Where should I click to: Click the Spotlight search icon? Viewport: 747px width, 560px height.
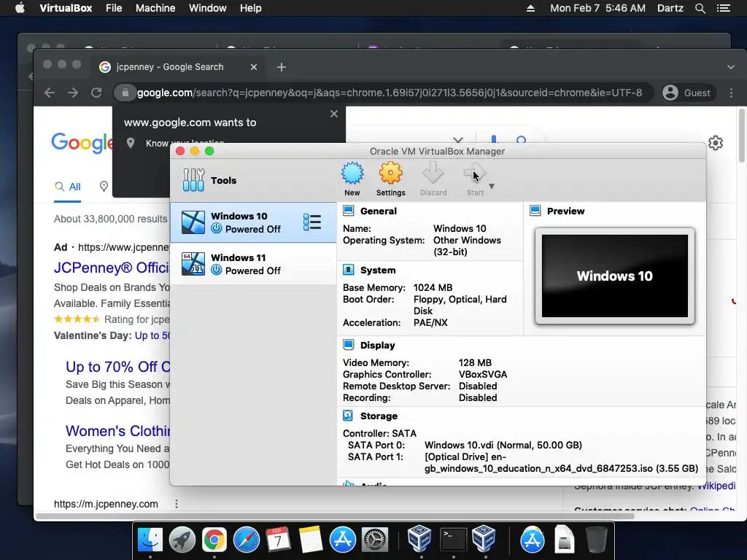click(x=700, y=8)
